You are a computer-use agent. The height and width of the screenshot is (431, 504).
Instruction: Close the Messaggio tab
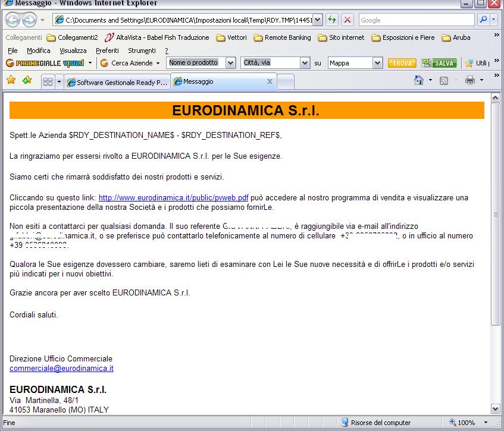[270, 81]
